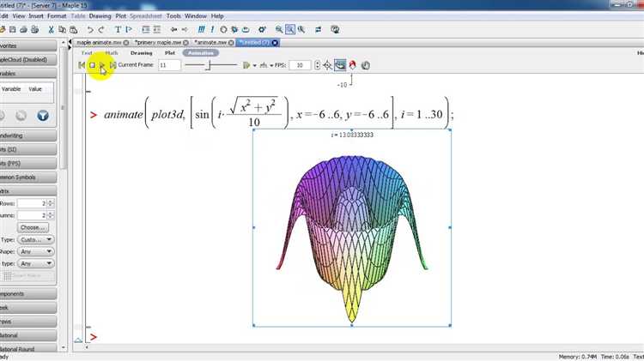Expand the Handwriting palette
Viewport: 644px width, 361px height.
click(x=27, y=135)
